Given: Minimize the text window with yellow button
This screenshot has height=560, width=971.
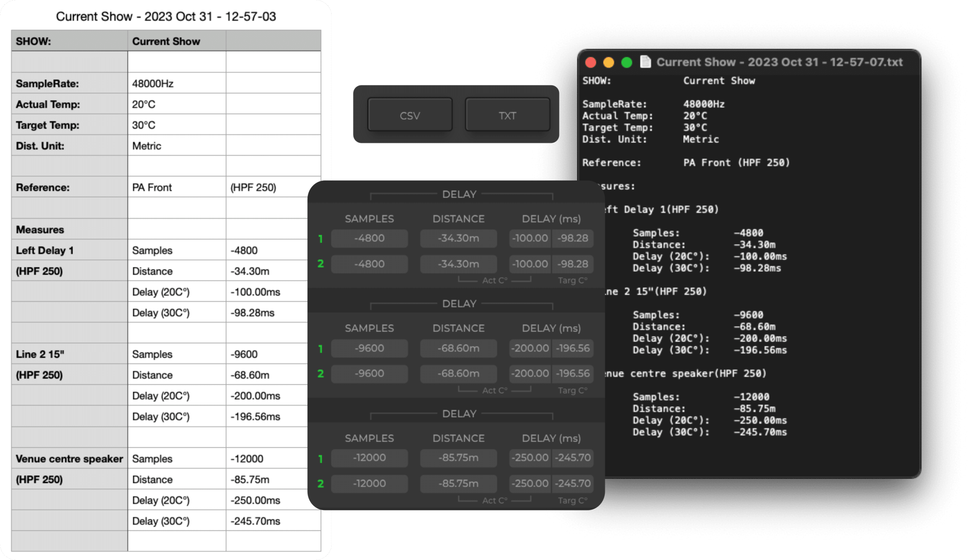Looking at the screenshot, I should pos(609,62).
